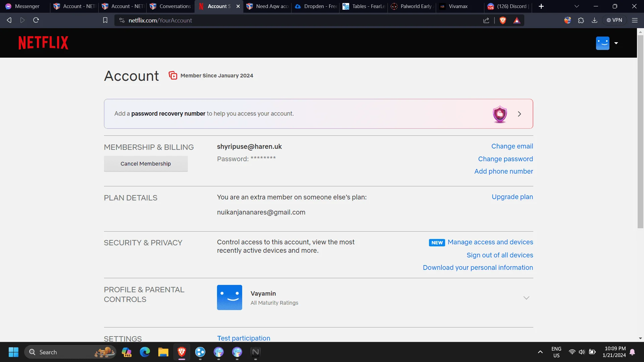This screenshot has height=362, width=644.
Task: Switch to the Discord tab
Action: coord(508,6)
